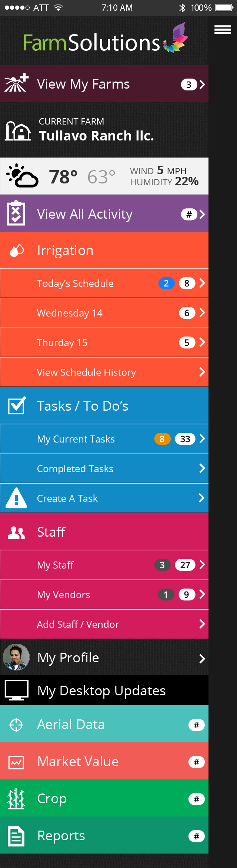Image resolution: width=237 pixels, height=868 pixels.
Task: Tap the water droplets Irrigation icon
Action: (17, 251)
